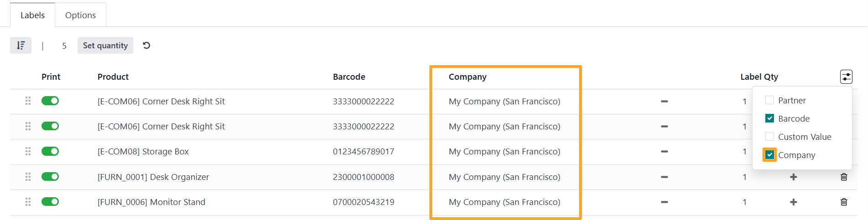The height and width of the screenshot is (220, 868).
Task: Click company cell in Monitor Stand row
Action: pos(504,202)
